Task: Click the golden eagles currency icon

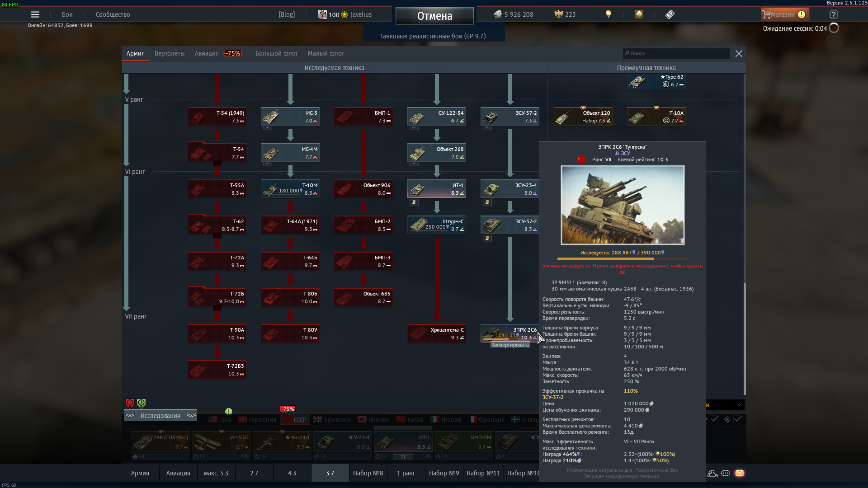Action: 558,14
